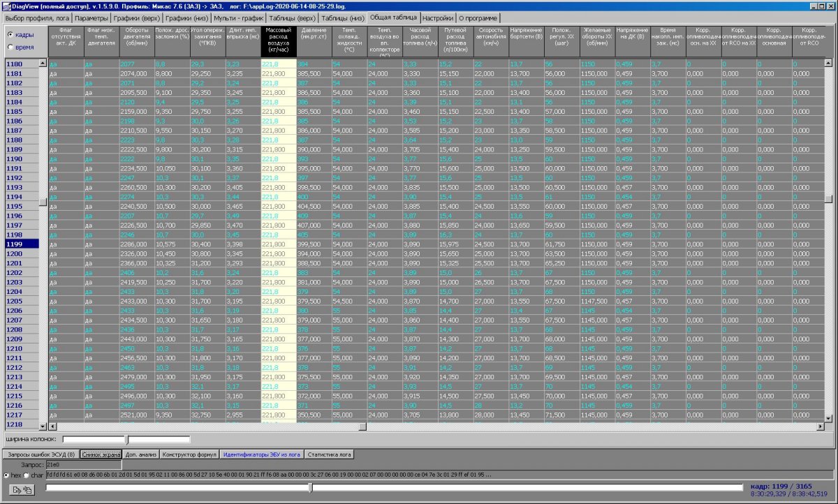838x504 pixels.
Task: Select frame row 1217
Action: coord(22,414)
